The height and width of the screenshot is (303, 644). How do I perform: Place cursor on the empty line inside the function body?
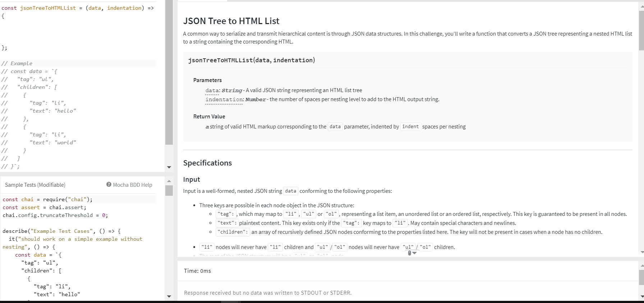tap(78, 32)
